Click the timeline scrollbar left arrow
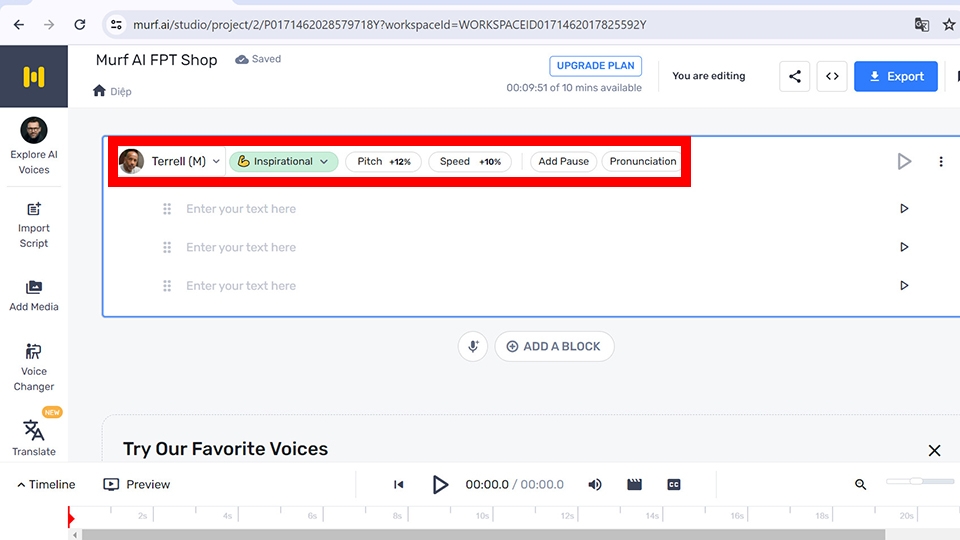960x540 pixels. pyautogui.click(x=75, y=534)
